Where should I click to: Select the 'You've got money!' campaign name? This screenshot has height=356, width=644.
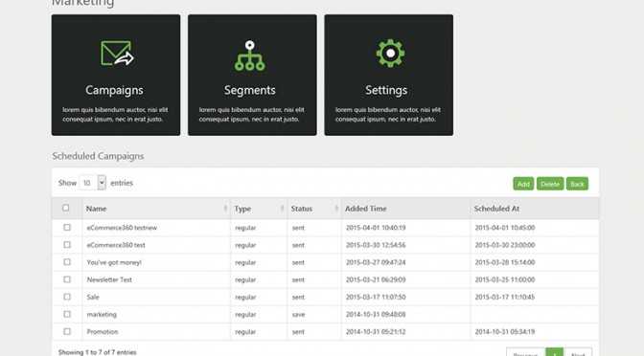pos(114,262)
